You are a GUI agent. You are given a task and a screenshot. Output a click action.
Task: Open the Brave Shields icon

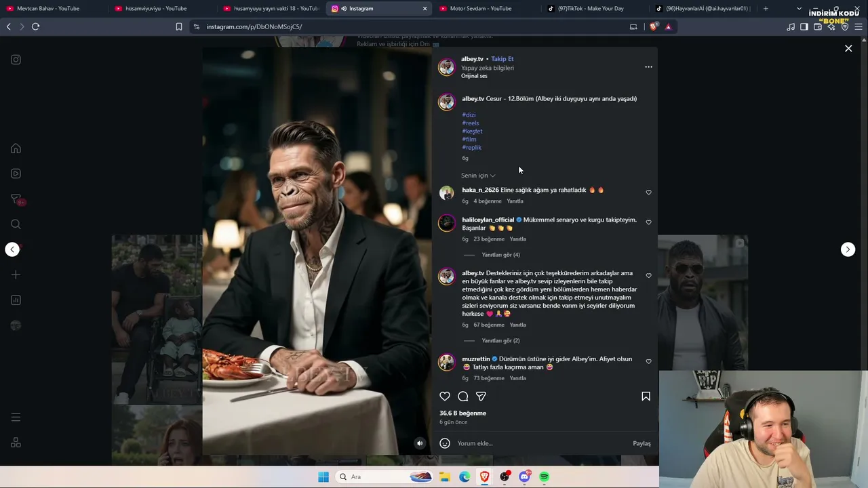(653, 26)
